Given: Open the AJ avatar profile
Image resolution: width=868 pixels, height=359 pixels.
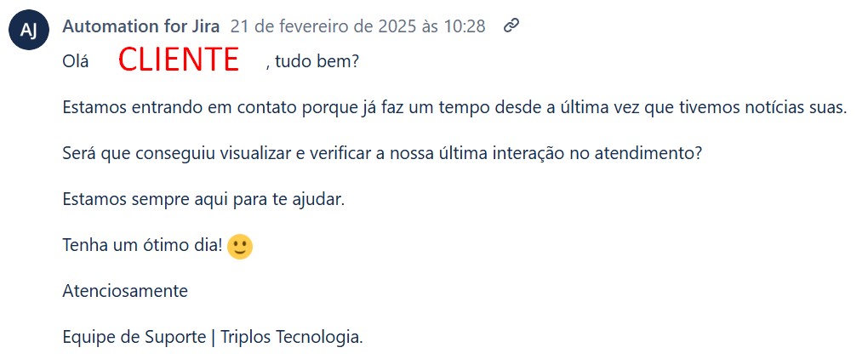Looking at the screenshot, I should click(x=29, y=29).
